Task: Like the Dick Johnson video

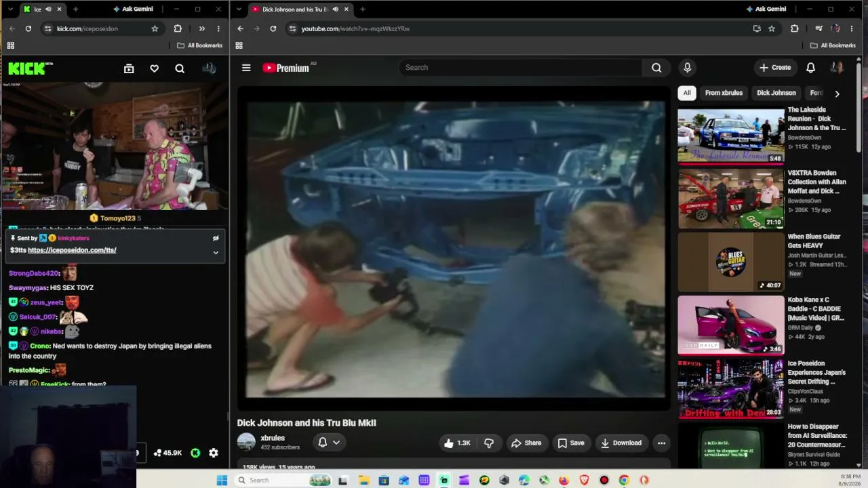Action: [456, 443]
